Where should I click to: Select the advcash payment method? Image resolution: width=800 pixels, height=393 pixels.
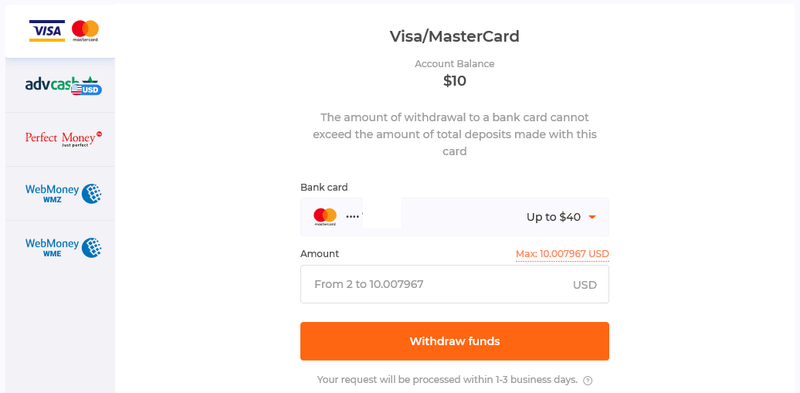tap(60, 85)
